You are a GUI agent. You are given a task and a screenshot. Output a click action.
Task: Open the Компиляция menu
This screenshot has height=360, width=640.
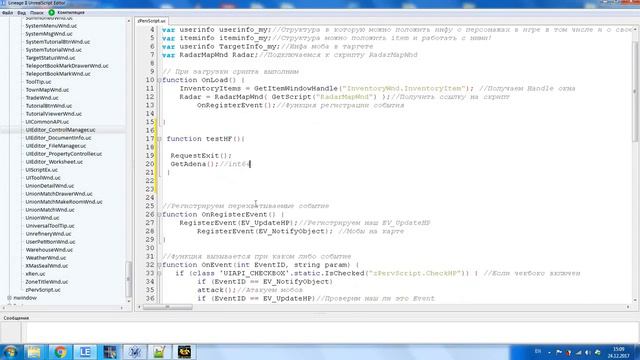(71, 13)
